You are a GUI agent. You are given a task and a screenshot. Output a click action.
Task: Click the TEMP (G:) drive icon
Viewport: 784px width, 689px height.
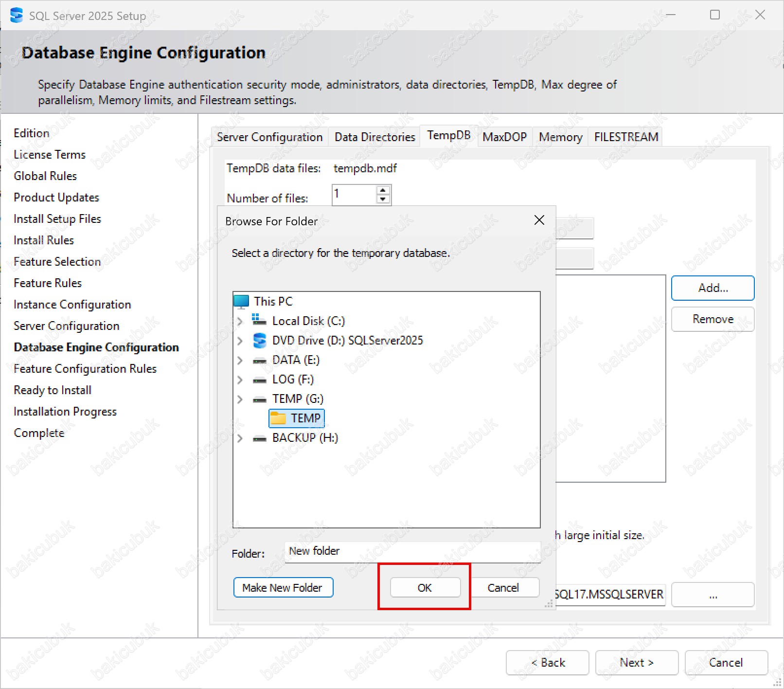[260, 399]
